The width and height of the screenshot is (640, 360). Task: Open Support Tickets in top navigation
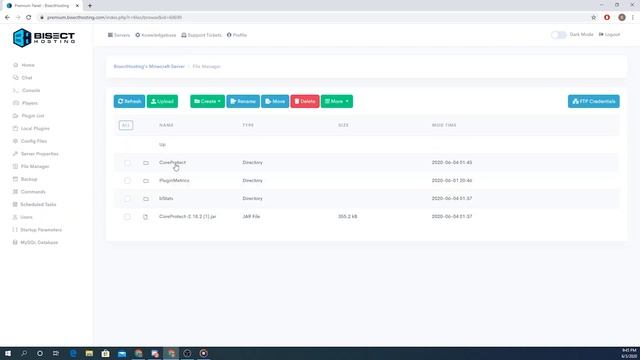click(201, 35)
